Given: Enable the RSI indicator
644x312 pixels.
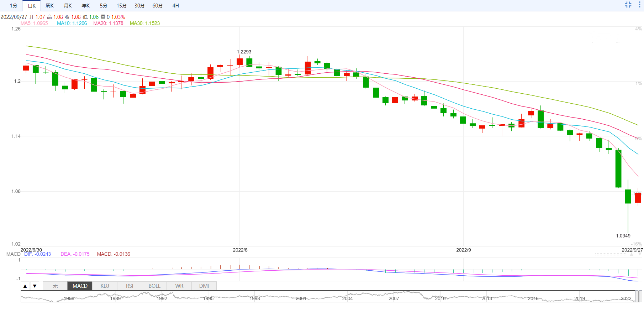Looking at the screenshot, I should click(130, 286).
